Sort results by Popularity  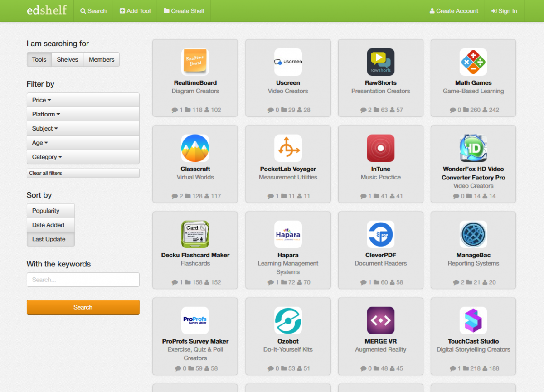click(50, 211)
